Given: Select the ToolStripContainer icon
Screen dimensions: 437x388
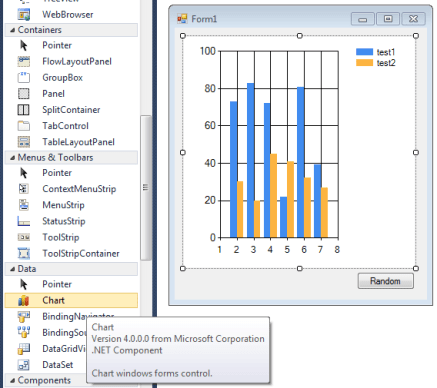Looking at the screenshot, I should point(24,253).
